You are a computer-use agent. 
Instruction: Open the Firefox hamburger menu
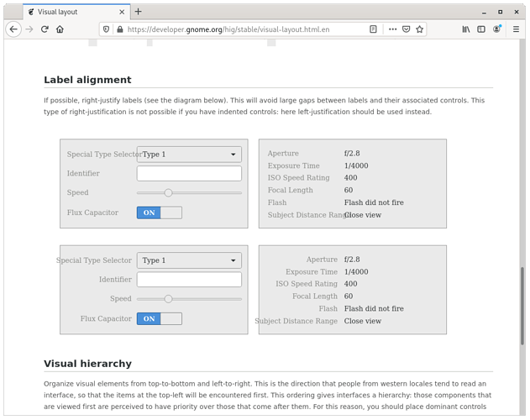[514, 29]
